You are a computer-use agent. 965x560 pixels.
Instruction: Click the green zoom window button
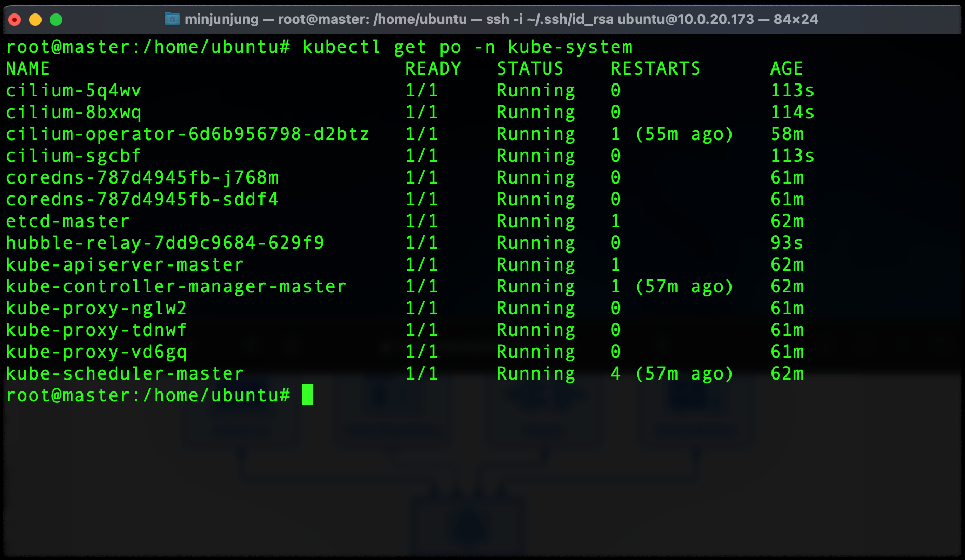56,20
